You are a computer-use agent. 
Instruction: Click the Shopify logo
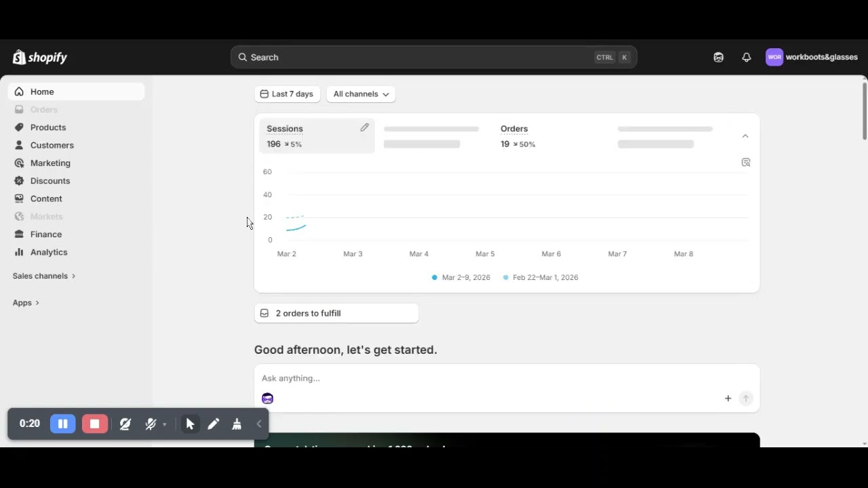(40, 58)
